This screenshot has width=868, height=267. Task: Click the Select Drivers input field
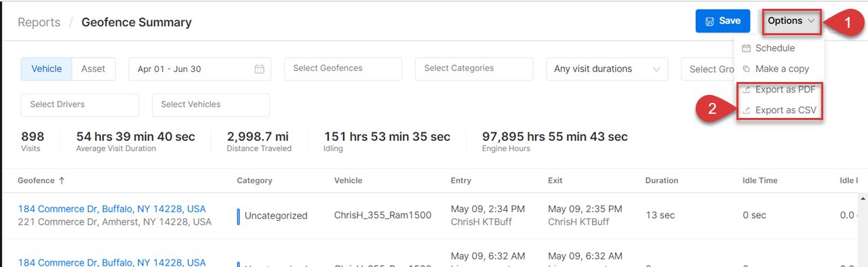[80, 105]
